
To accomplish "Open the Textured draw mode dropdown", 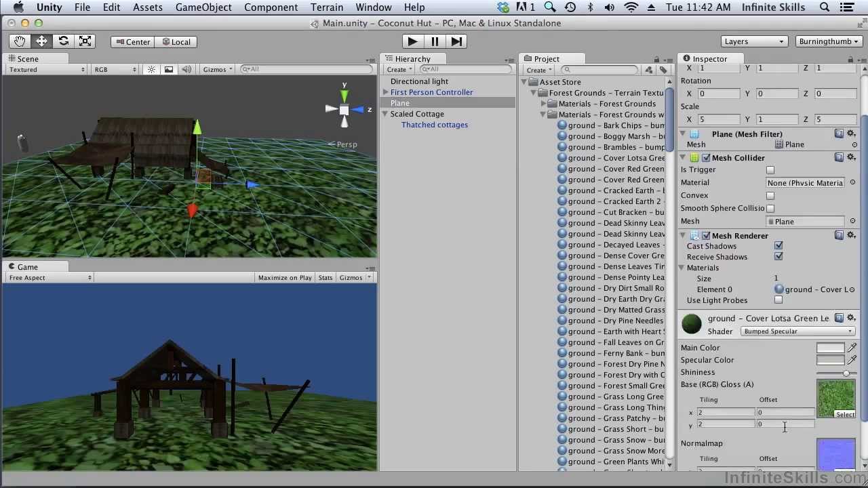I will [x=47, y=69].
